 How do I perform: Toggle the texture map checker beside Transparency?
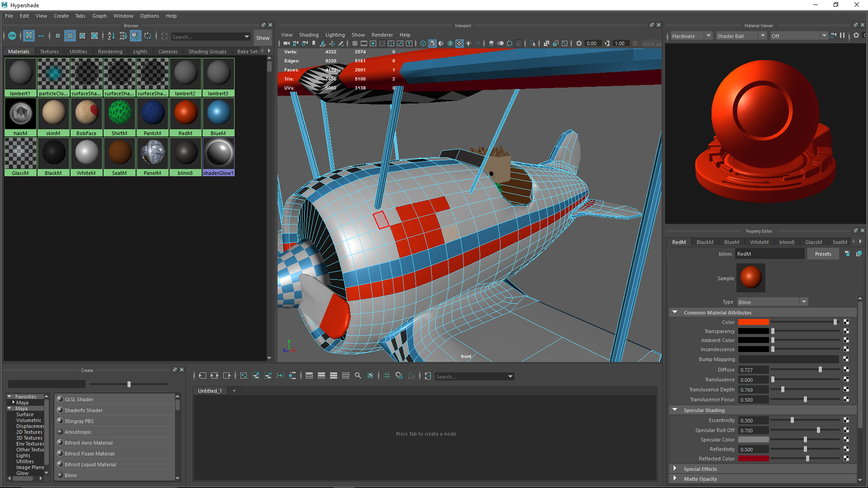coord(846,331)
